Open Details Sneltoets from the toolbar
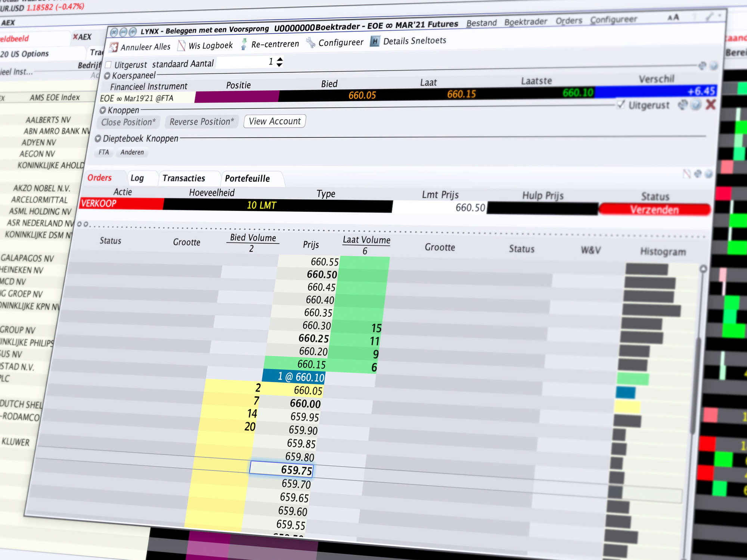The image size is (747, 560). (x=408, y=41)
